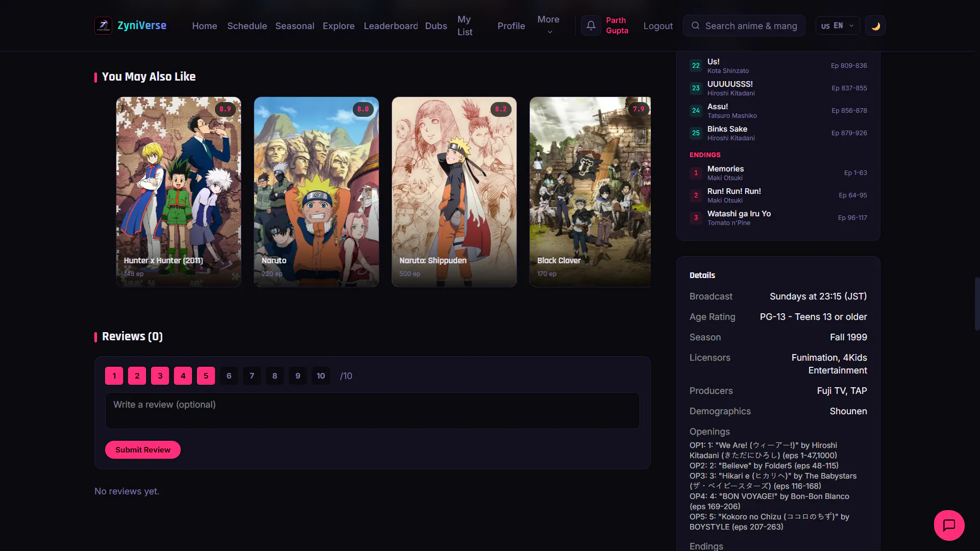The width and height of the screenshot is (980, 551).
Task: Open the Naruto 220 ep card
Action: (316, 192)
